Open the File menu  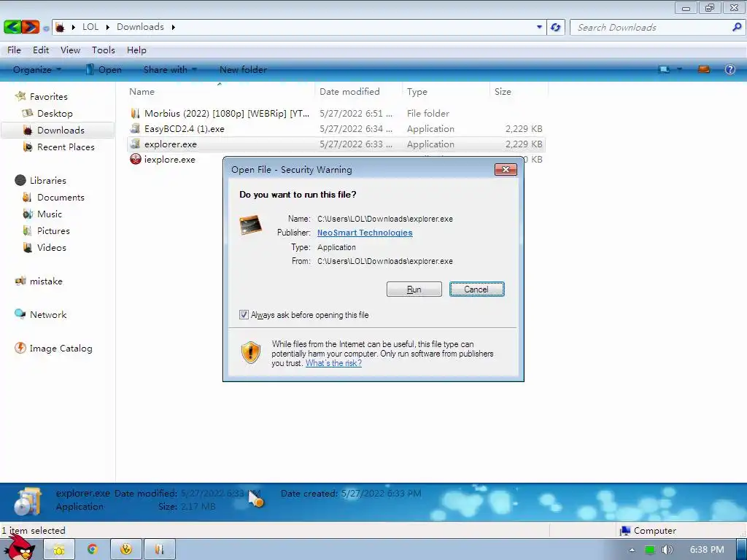[14, 50]
